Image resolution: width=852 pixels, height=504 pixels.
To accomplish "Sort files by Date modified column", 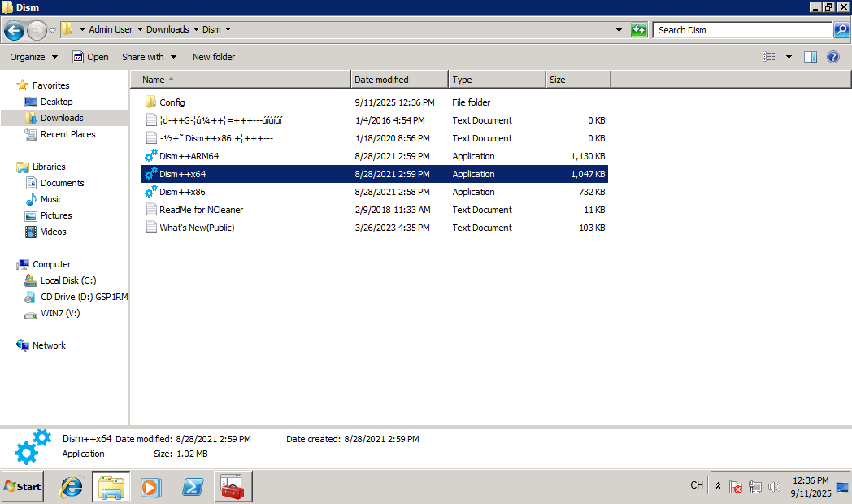I will (398, 80).
